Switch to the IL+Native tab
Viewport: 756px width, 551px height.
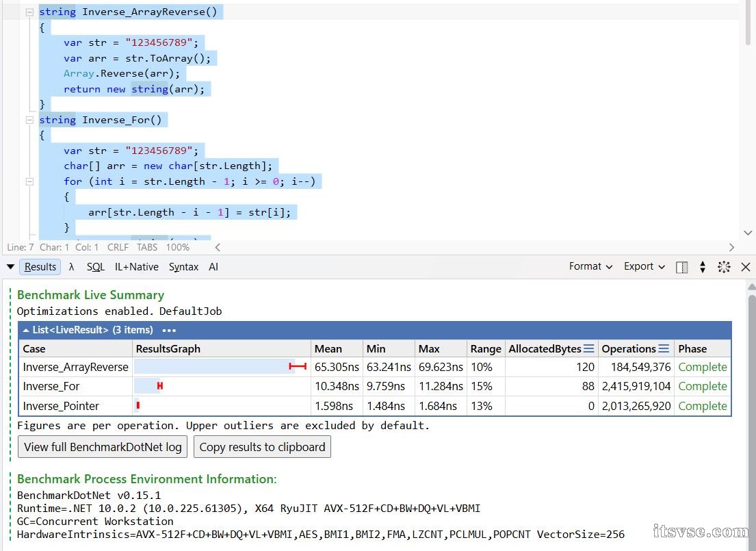tap(136, 267)
